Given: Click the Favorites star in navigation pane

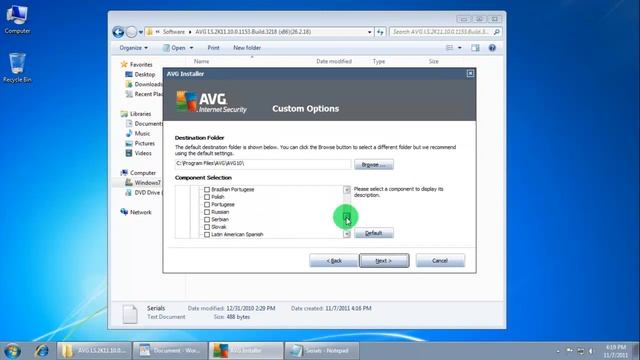Looking at the screenshot, I should click(x=124, y=64).
